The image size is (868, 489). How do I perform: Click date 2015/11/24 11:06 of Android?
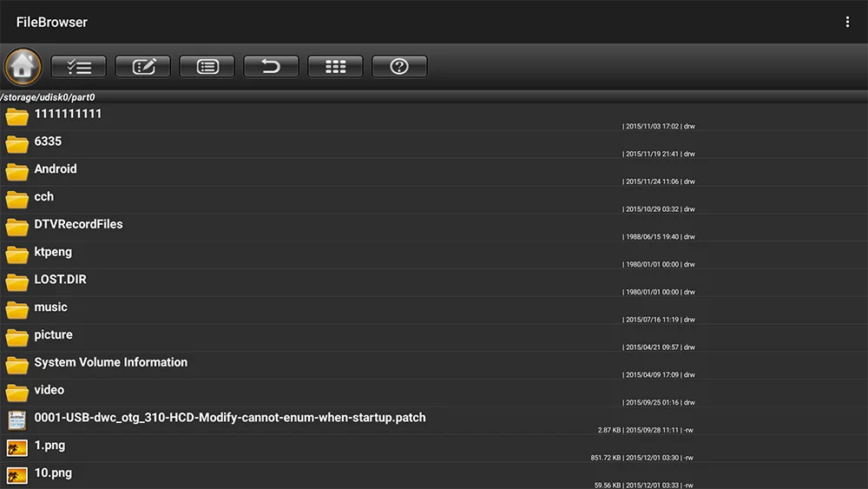point(652,182)
